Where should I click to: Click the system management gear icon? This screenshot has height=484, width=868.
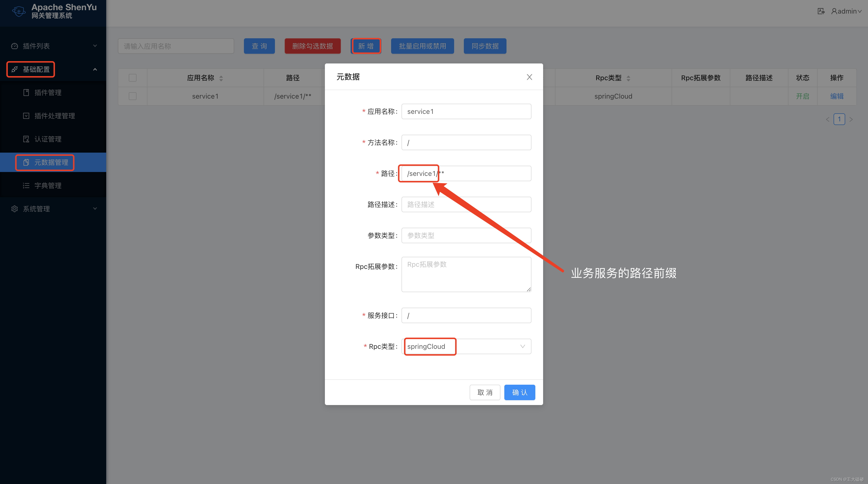(x=15, y=209)
